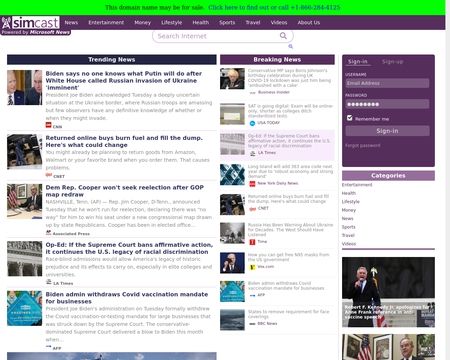Click Dem Rep. Cooper article thumbnail
The height and width of the screenshot is (360, 450).
click(x=25, y=201)
